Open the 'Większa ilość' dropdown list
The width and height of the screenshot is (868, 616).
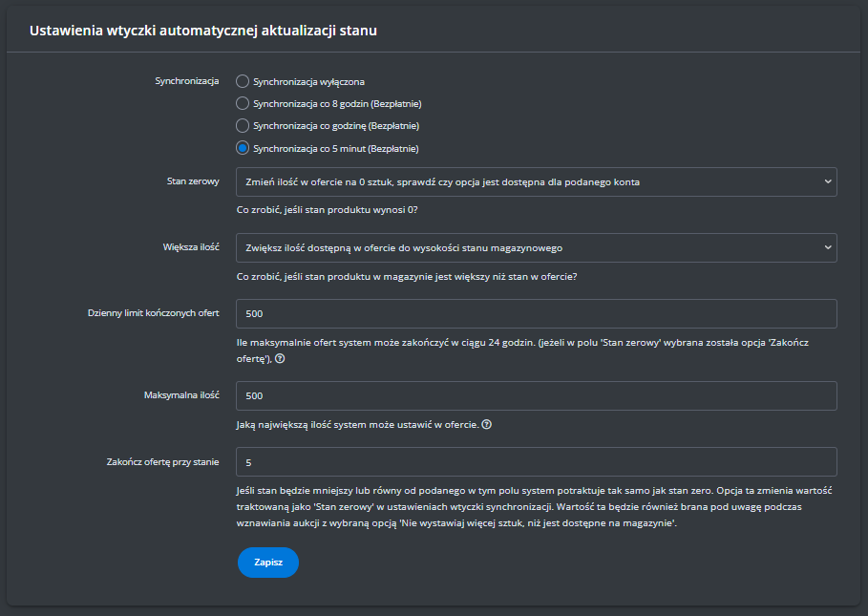536,247
